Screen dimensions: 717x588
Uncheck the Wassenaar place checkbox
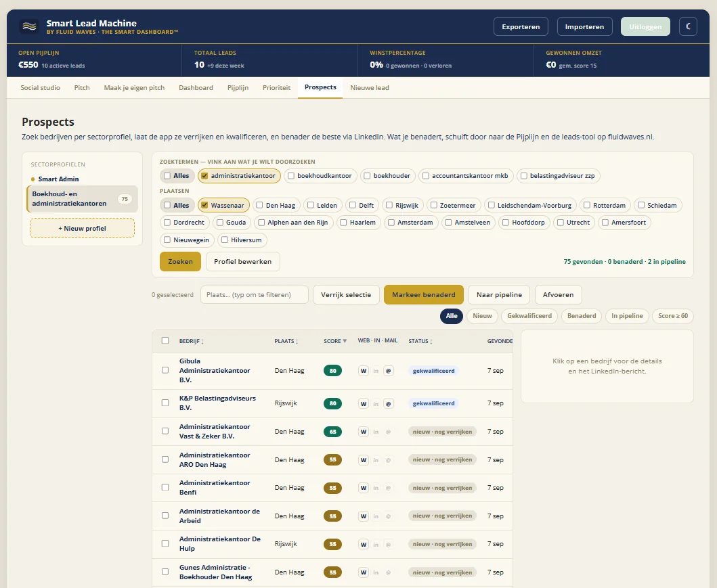[204, 205]
